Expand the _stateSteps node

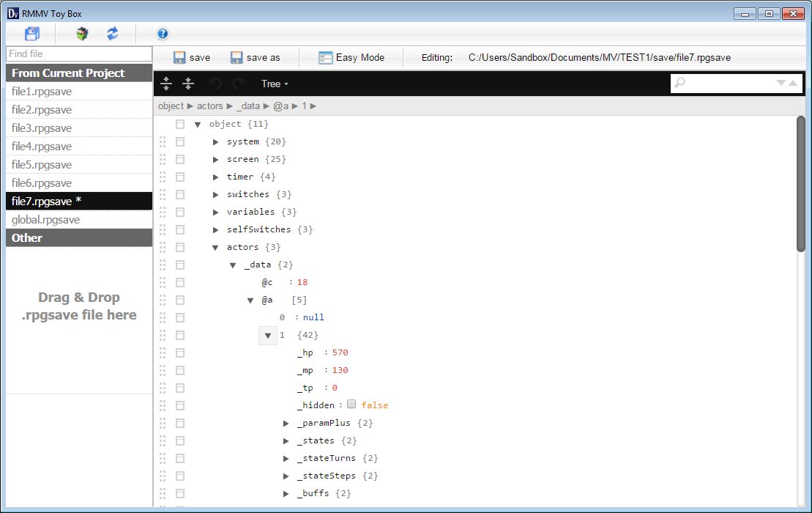pyautogui.click(x=286, y=476)
